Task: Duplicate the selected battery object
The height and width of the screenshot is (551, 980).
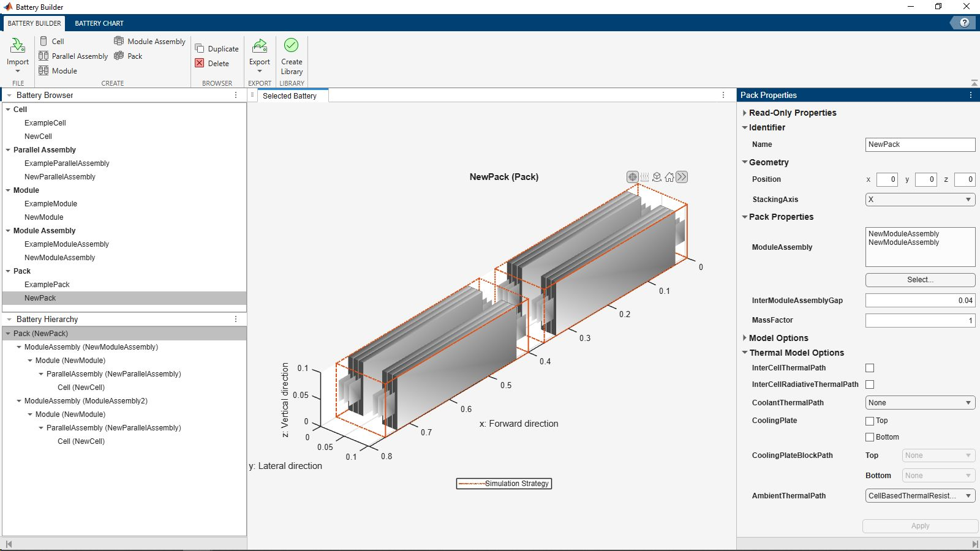Action: click(x=217, y=49)
